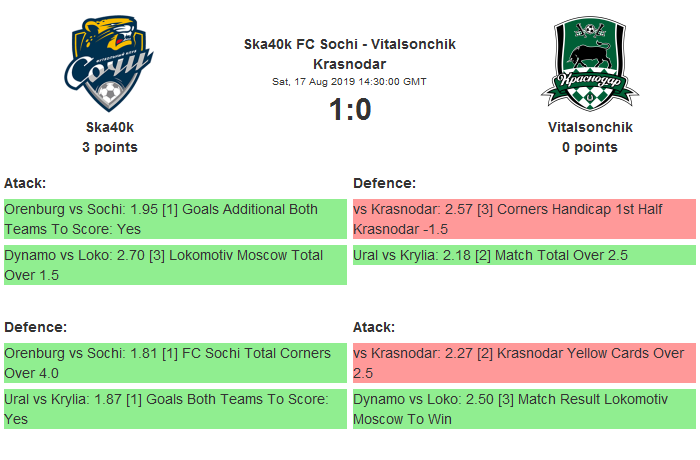
Task: Click the Orenburg vs Sochi Both Teams To Score bet
Action: (x=175, y=219)
